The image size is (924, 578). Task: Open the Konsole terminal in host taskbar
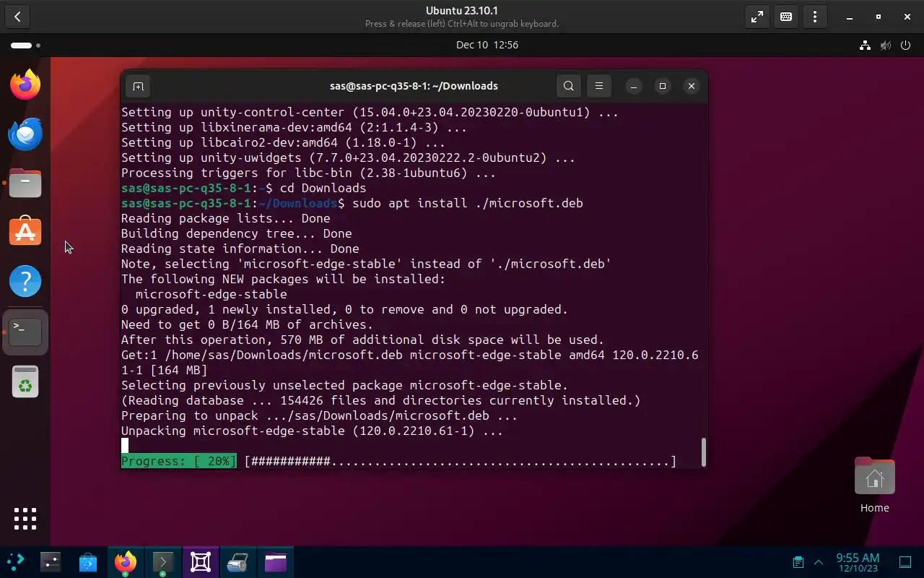click(163, 562)
